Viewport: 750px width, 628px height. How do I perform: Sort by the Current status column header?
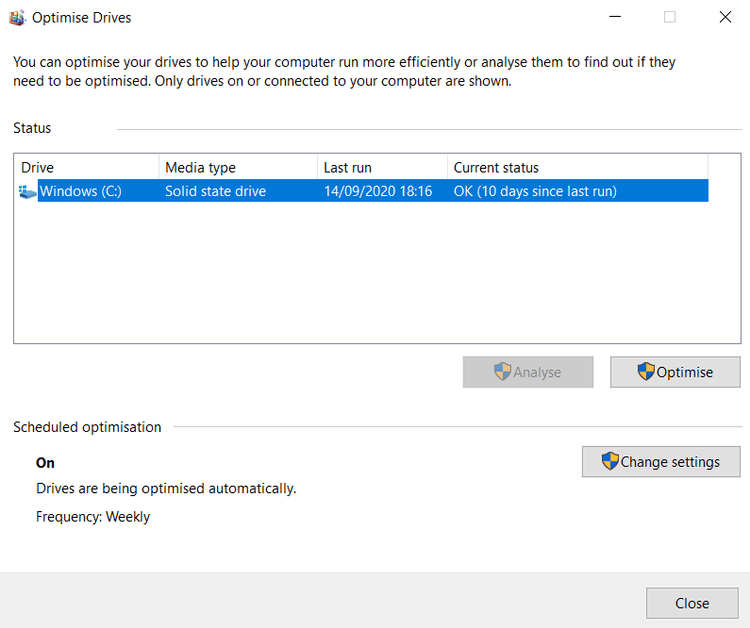coord(578,167)
